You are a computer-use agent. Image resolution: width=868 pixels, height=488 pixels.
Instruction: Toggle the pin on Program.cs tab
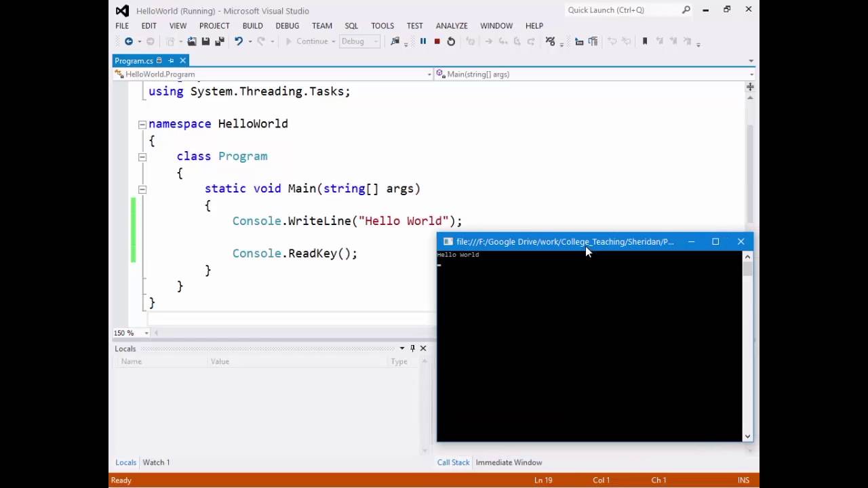click(x=171, y=60)
